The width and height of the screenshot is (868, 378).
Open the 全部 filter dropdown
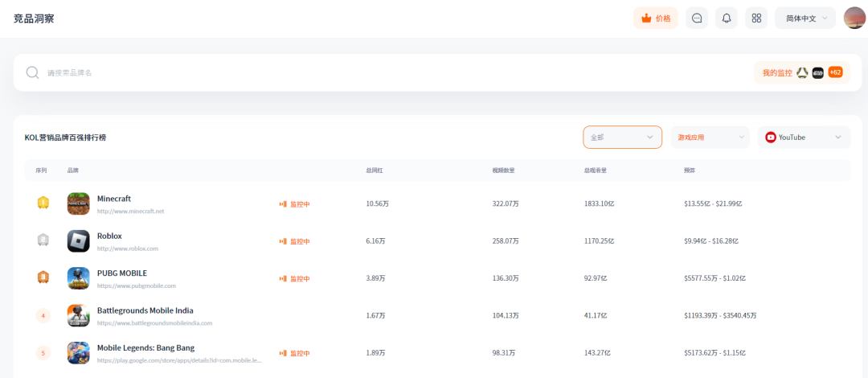tap(622, 137)
